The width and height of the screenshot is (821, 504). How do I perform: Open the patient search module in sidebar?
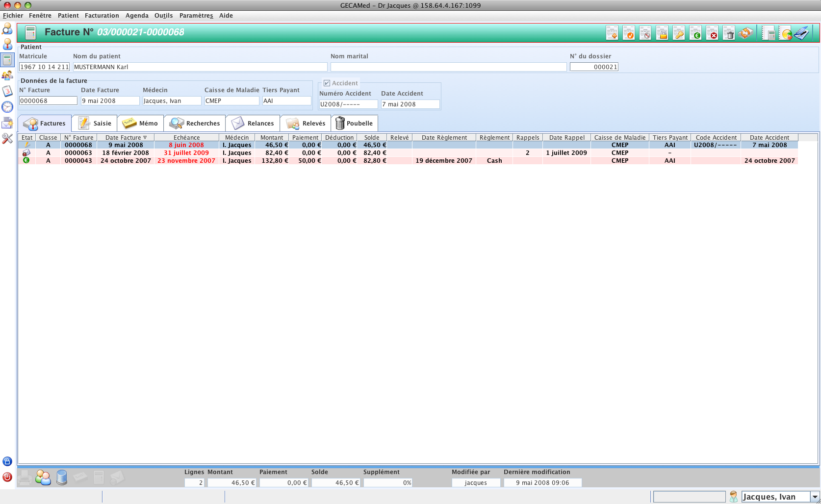[7, 29]
